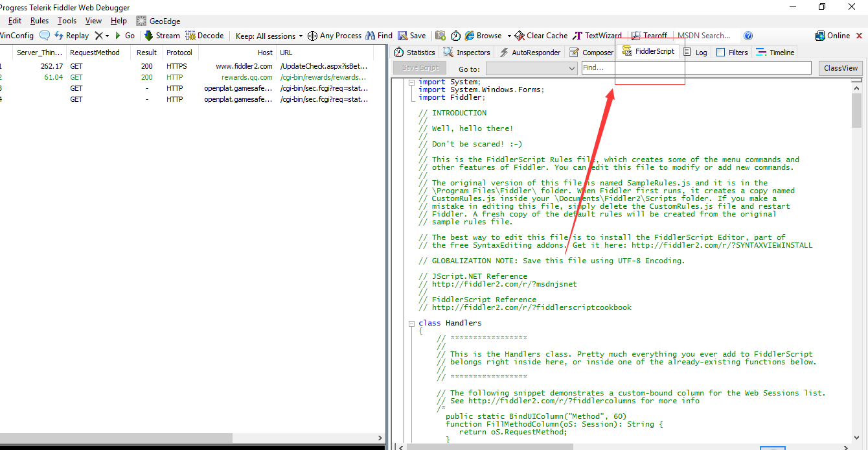868x450 pixels.
Task: Launch Browse with Internet Explorer icon
Action: (483, 36)
